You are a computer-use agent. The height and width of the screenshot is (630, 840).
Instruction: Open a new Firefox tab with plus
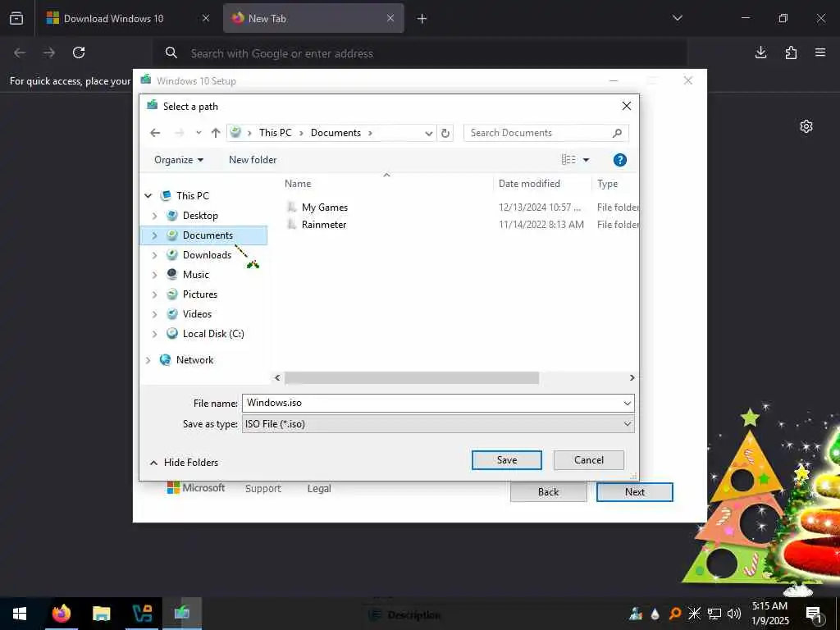point(422,19)
